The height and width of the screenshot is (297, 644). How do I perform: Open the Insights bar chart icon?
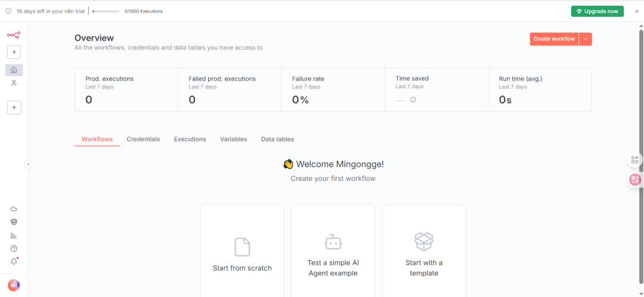(x=14, y=235)
